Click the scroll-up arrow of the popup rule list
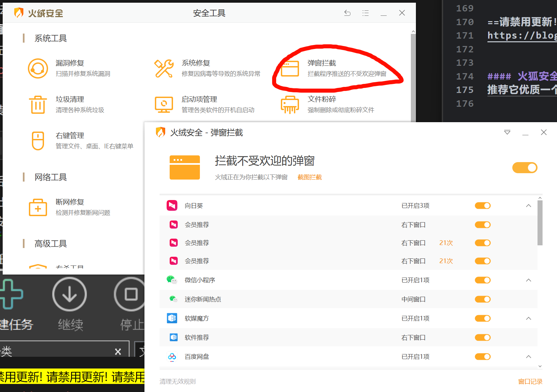 [x=540, y=198]
